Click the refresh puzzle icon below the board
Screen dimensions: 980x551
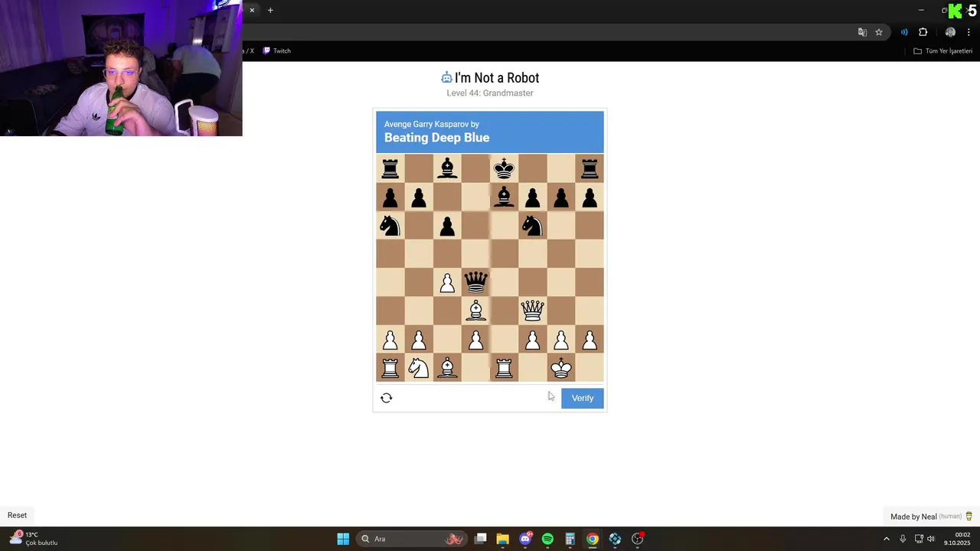pyautogui.click(x=387, y=398)
